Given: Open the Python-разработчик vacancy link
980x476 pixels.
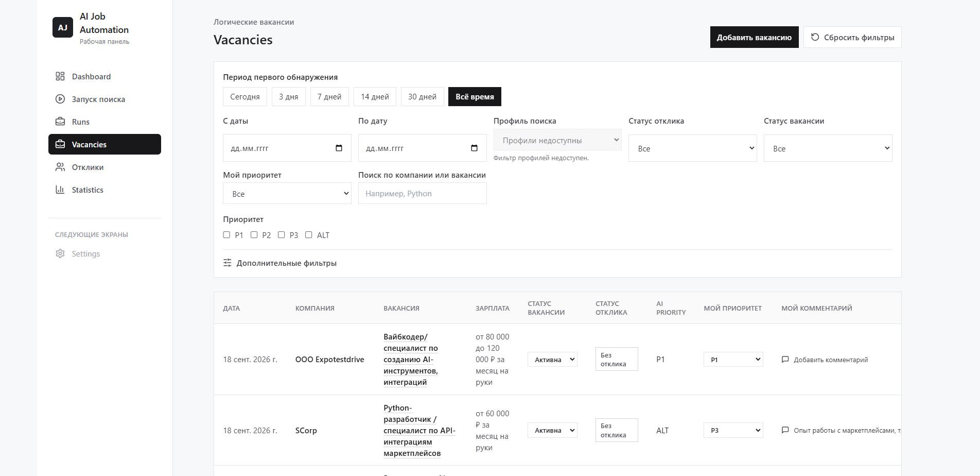Looking at the screenshot, I should point(419,430).
